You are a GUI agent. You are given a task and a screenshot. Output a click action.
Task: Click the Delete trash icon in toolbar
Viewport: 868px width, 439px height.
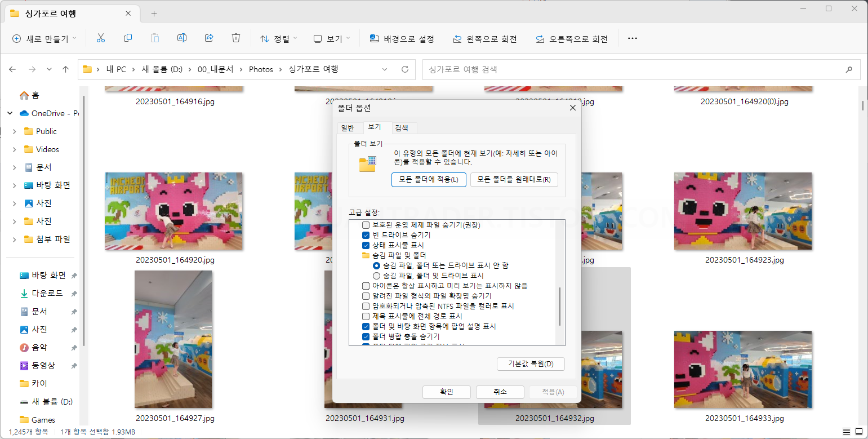[236, 38]
